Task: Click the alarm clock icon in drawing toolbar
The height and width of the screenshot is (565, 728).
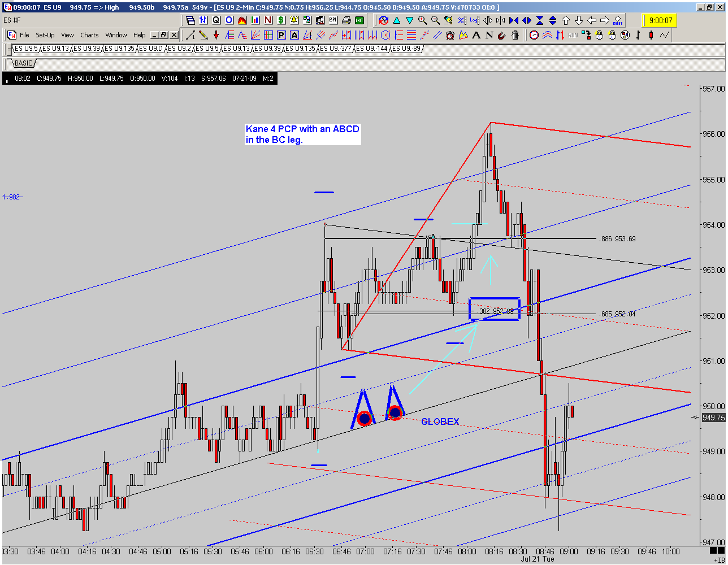Action: click(x=450, y=35)
